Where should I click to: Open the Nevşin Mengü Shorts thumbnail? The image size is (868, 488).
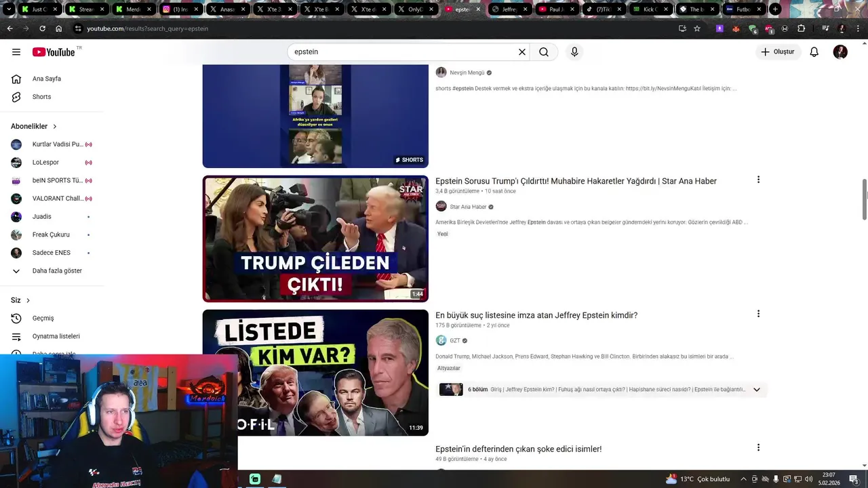click(315, 116)
